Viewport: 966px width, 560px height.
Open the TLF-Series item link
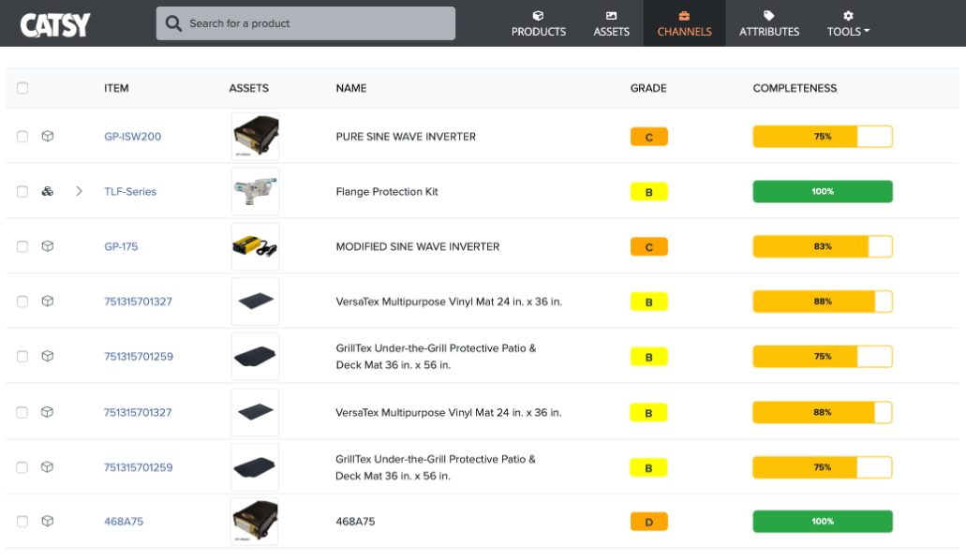pos(130,191)
